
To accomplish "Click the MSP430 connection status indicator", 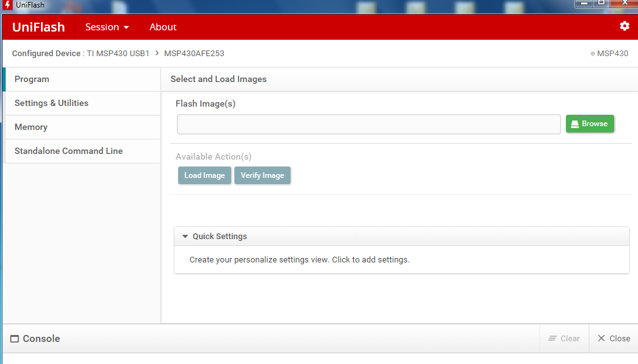I will pos(609,54).
